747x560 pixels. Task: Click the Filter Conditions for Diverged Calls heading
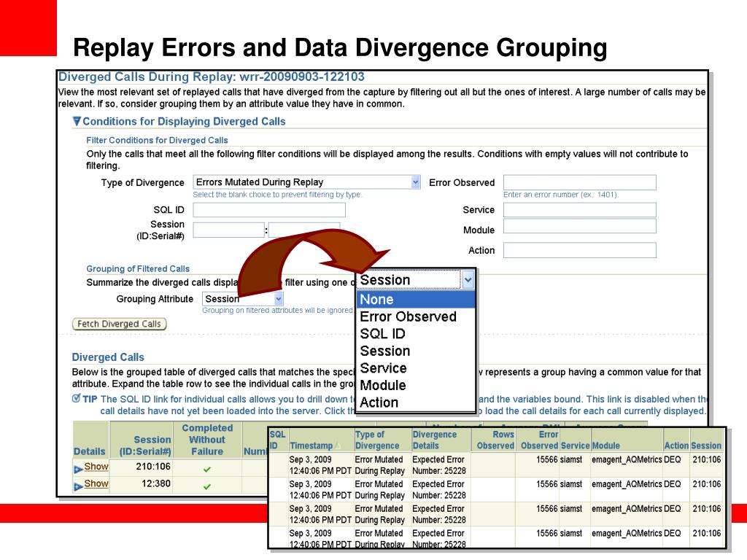(x=157, y=140)
